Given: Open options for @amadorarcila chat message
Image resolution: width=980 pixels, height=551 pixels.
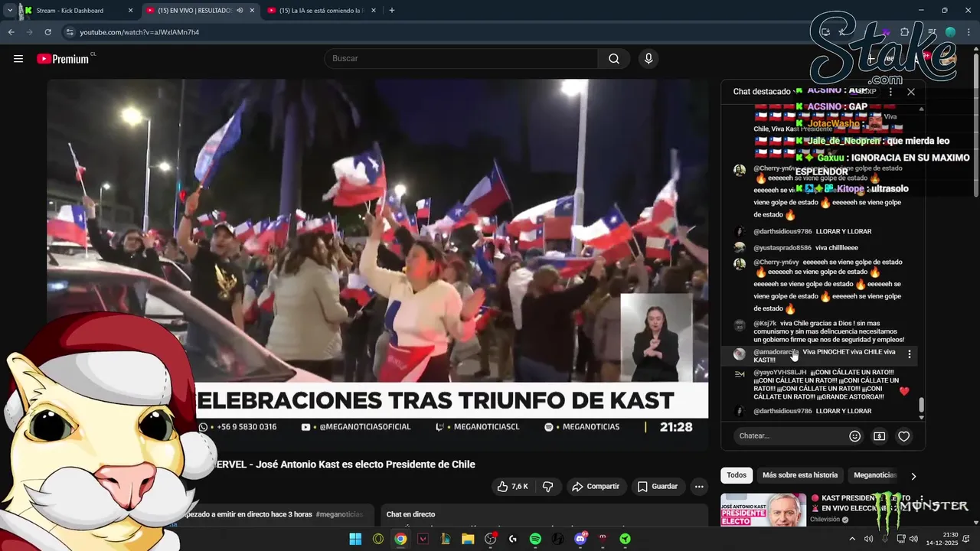Looking at the screenshot, I should click(910, 354).
